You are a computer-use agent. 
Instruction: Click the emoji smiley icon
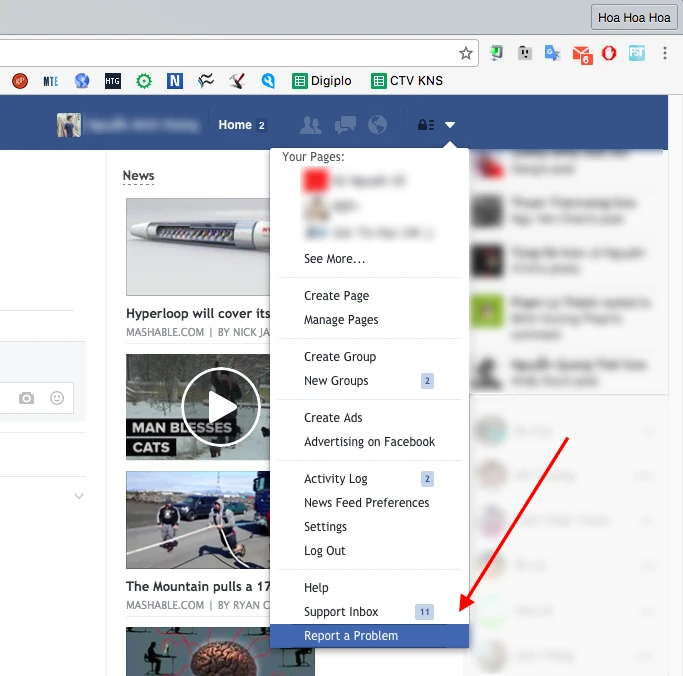coord(57,398)
